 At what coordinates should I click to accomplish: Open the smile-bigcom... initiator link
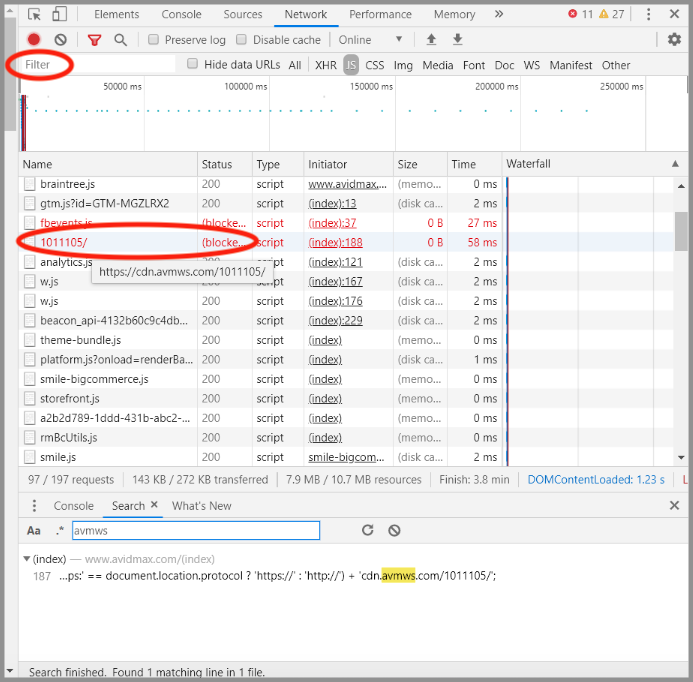pos(346,457)
